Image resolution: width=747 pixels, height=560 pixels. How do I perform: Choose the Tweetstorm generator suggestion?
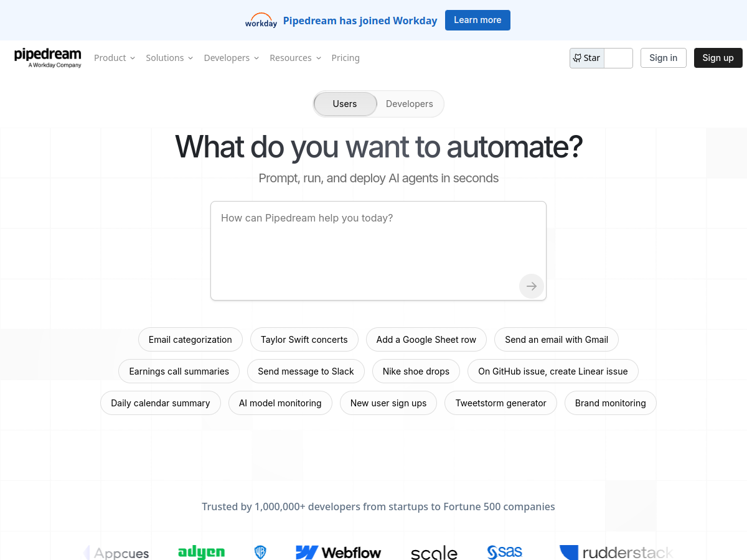500,403
